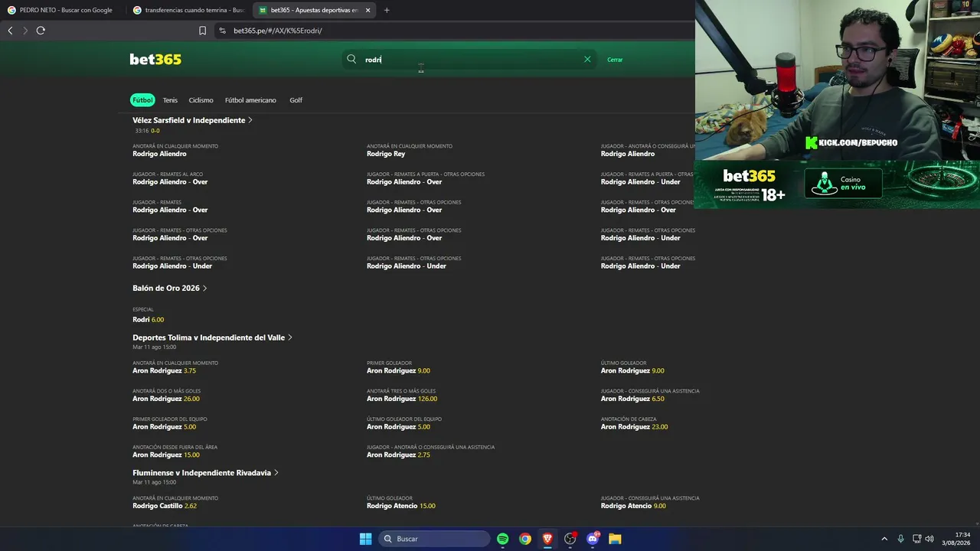Open File Explorer from the taskbar

click(615, 539)
